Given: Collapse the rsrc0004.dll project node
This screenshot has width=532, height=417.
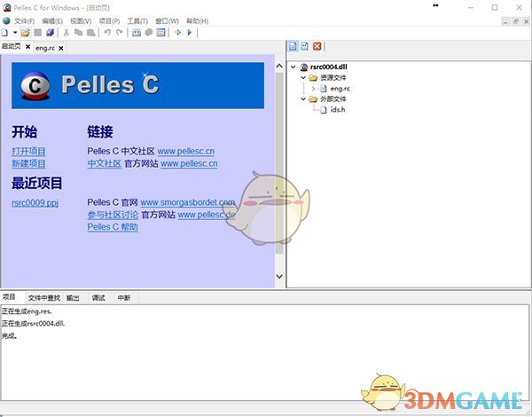Looking at the screenshot, I should tap(294, 67).
